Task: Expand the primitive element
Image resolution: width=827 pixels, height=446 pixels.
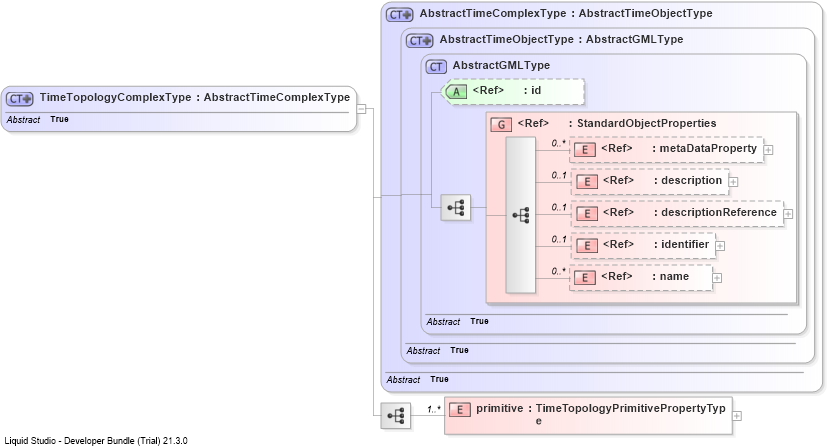Action: pyautogui.click(x=737, y=416)
